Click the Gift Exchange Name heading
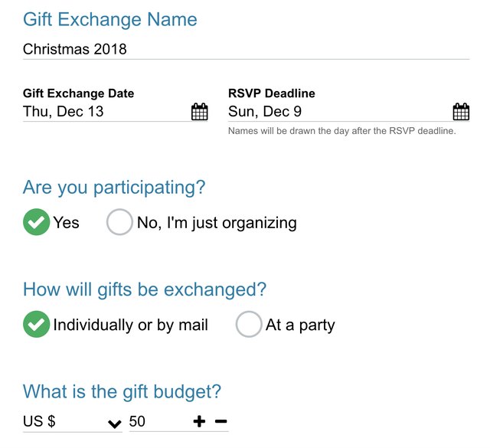 pyautogui.click(x=110, y=20)
